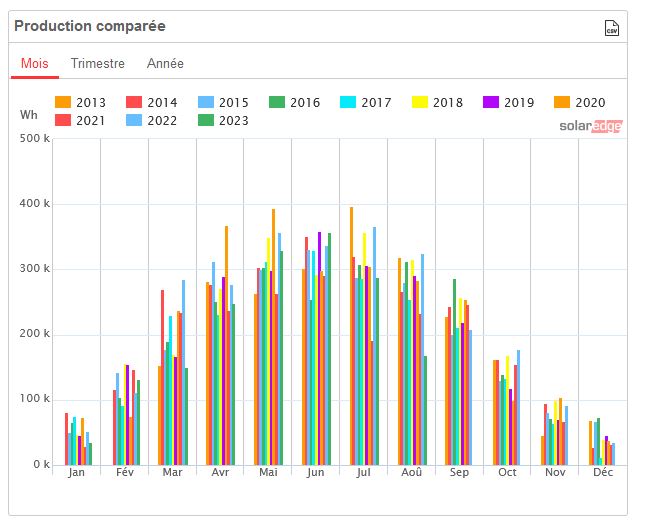Open the Année tab
Screen dimensions: 645x530
coord(165,63)
